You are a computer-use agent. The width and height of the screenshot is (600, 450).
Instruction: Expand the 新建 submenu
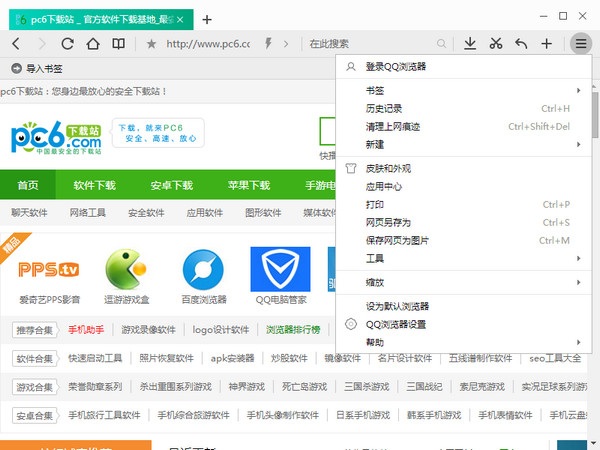click(x=464, y=145)
